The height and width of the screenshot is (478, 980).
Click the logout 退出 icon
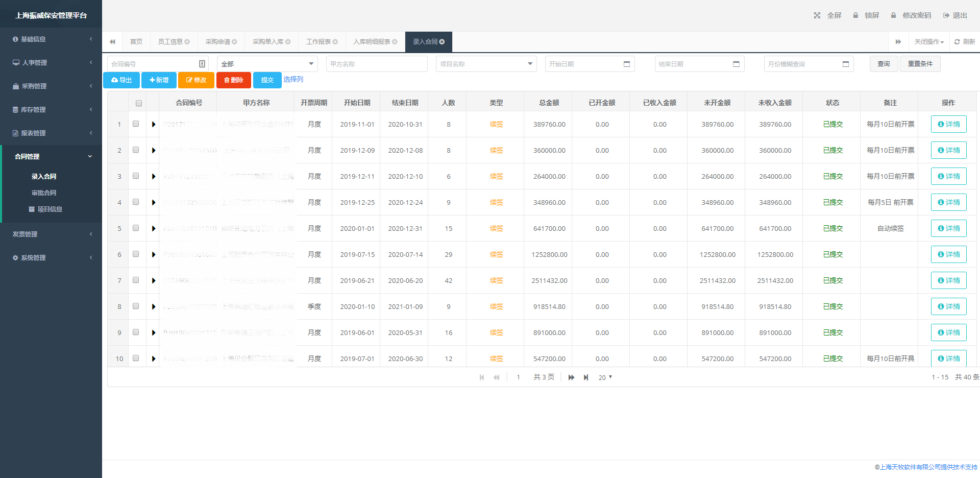click(x=946, y=15)
